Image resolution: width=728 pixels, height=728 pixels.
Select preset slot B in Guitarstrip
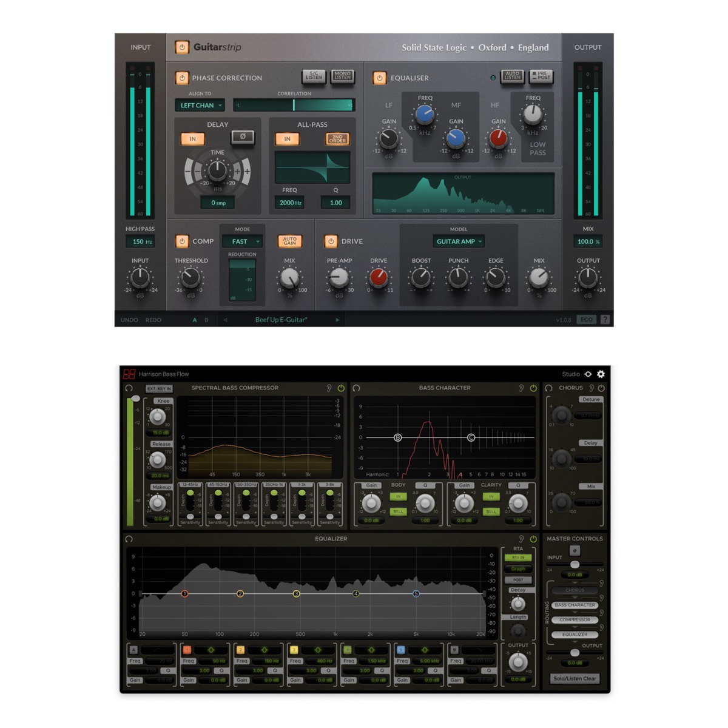[206, 320]
